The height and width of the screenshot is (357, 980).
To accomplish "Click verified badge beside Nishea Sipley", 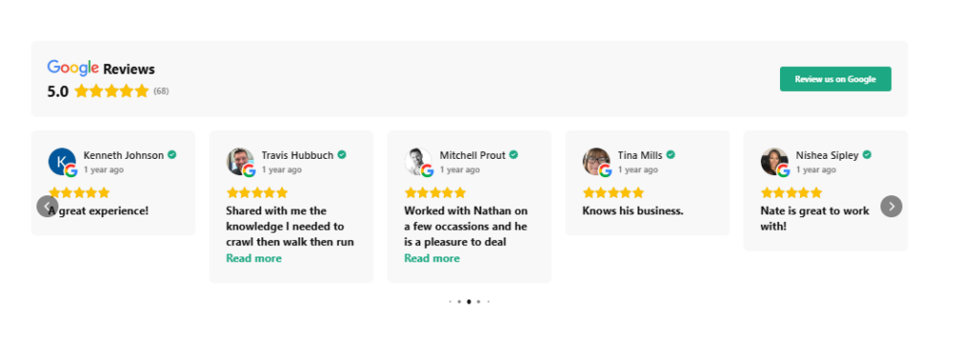I will pos(867,154).
